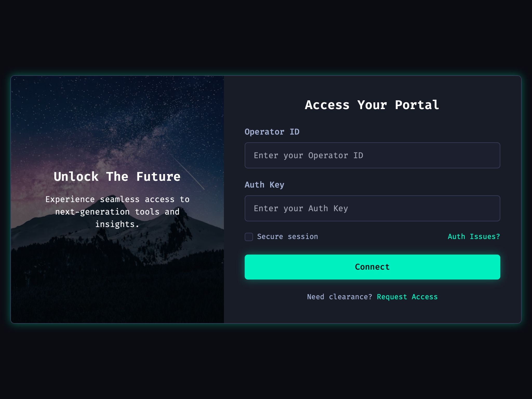Click the Need clearance? text
This screenshot has height=399, width=532.
click(x=340, y=297)
